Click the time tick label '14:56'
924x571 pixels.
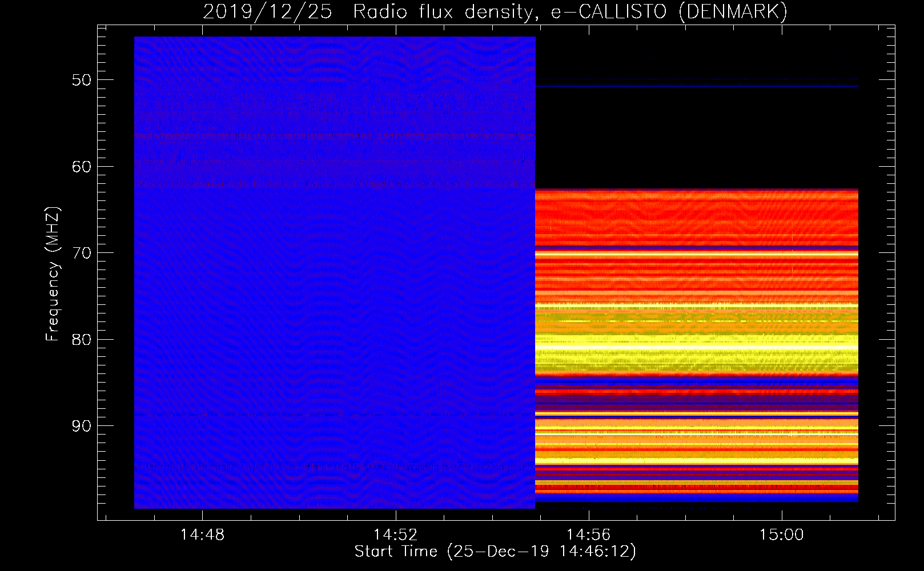[588, 535]
